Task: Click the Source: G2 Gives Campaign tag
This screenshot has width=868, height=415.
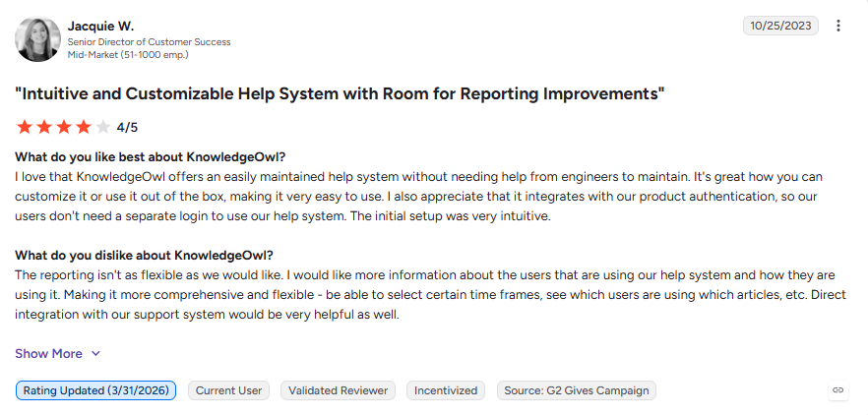Action: [577, 390]
